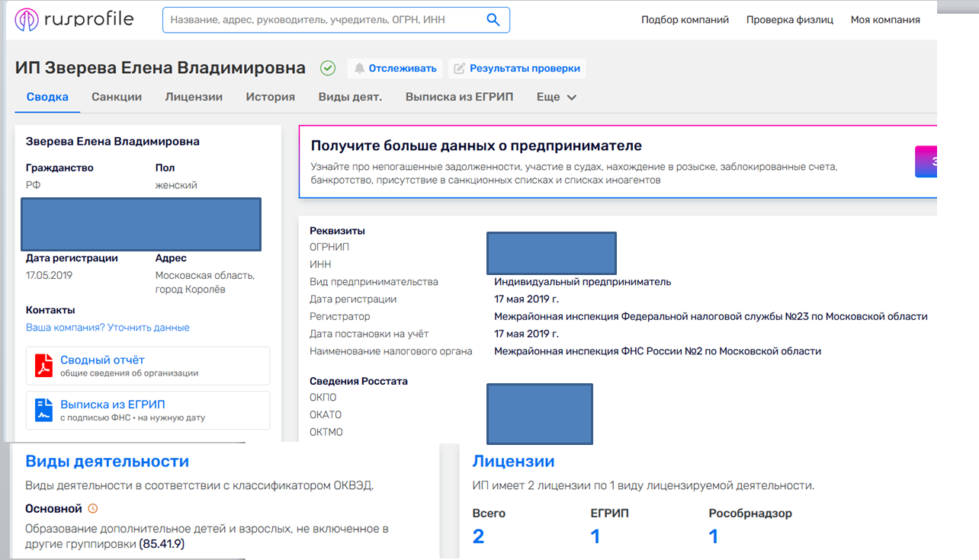Click the orange clock icon next to Основной

(93, 508)
